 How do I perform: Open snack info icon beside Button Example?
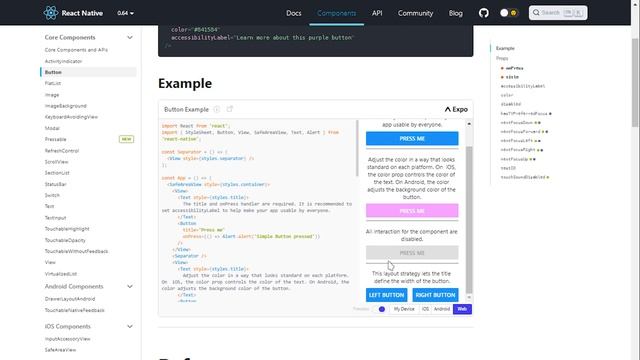(217, 109)
